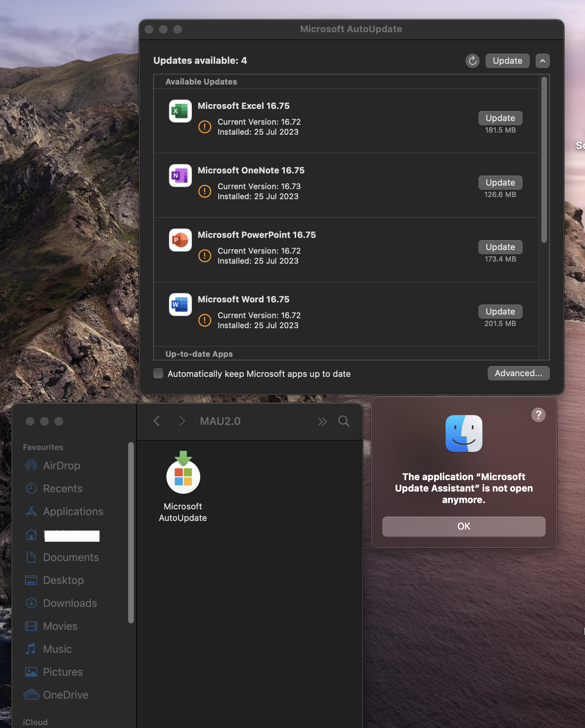Update Microsoft Excel 16.75
Image resolution: width=585 pixels, height=728 pixels.
pos(500,118)
